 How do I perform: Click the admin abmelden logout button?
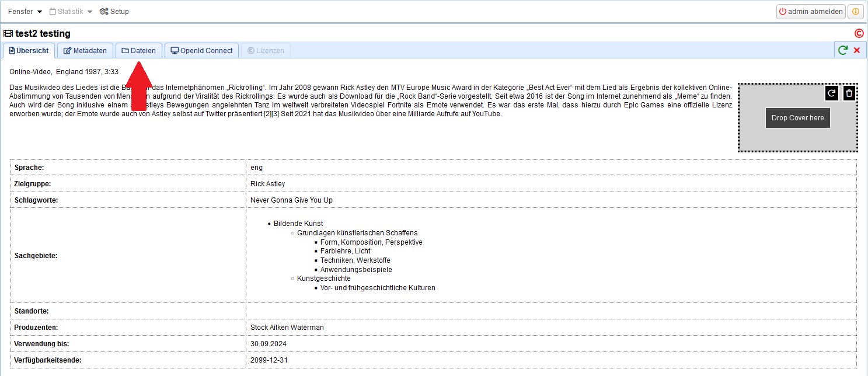[x=810, y=12]
